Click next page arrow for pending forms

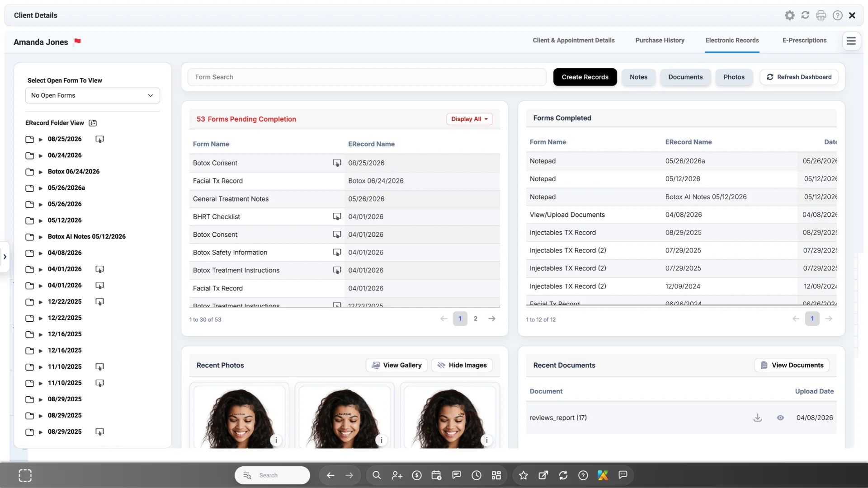click(x=492, y=319)
